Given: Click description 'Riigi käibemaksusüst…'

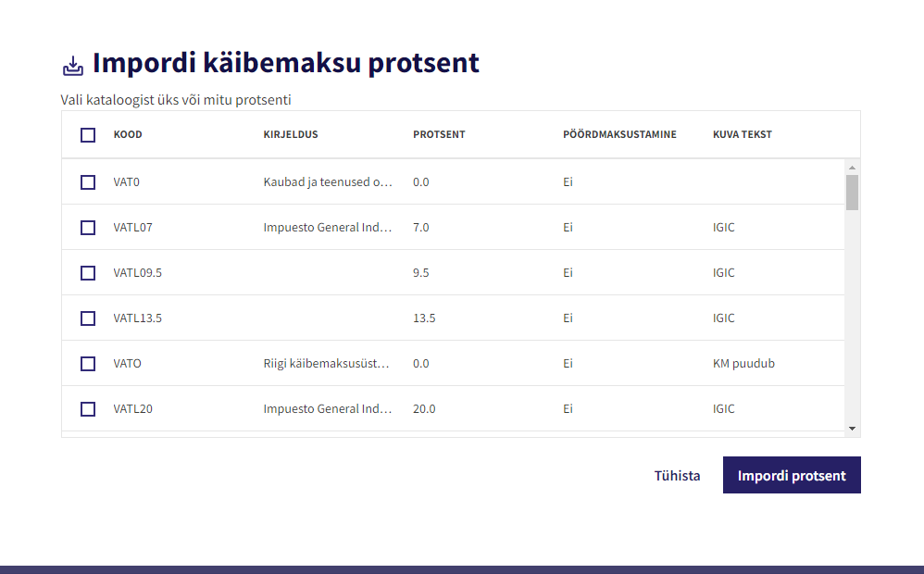Looking at the screenshot, I should 327,364.
